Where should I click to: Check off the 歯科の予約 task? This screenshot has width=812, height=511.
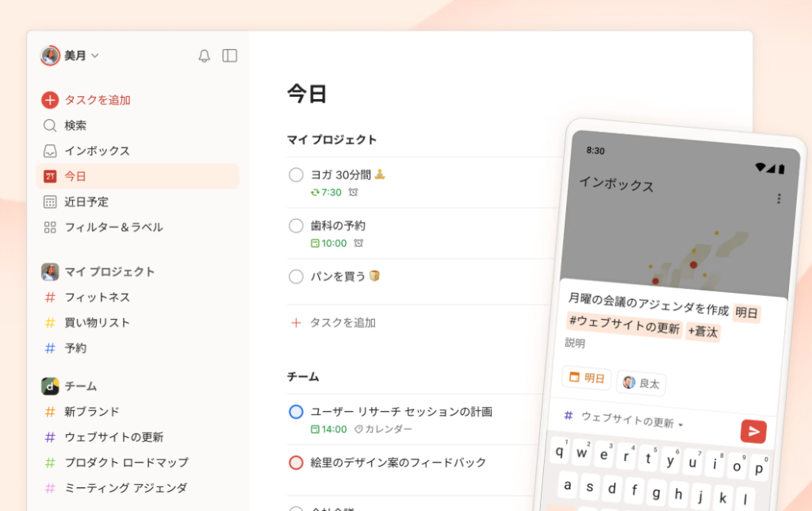tap(296, 225)
